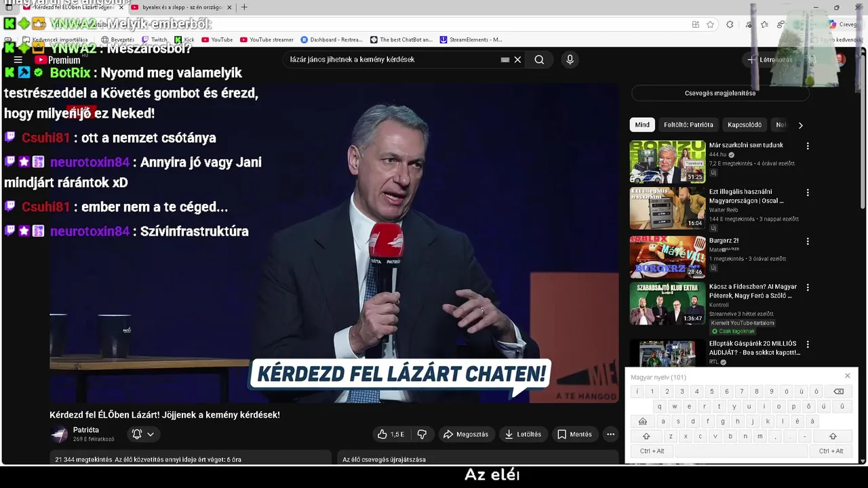Tap the í key on virtual keyboard
Image resolution: width=868 pixels, height=488 pixels.
tap(637, 392)
